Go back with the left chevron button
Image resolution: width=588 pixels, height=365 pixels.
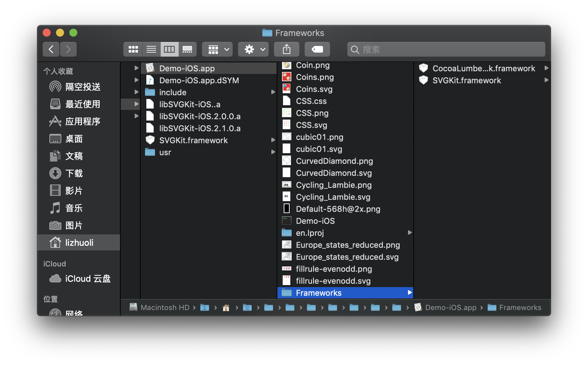click(51, 49)
